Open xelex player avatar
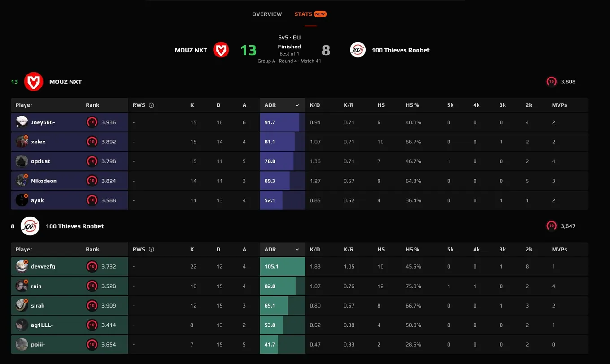 point(22,142)
